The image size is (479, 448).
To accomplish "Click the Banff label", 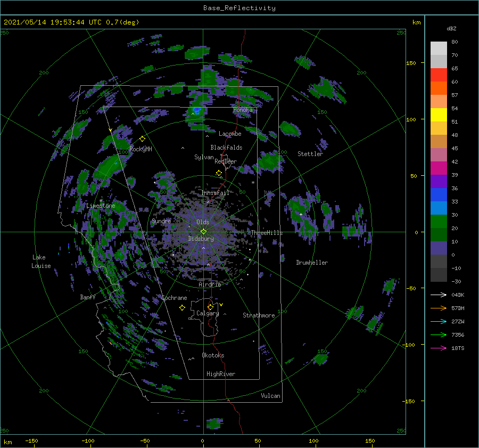I will pos(88,297).
